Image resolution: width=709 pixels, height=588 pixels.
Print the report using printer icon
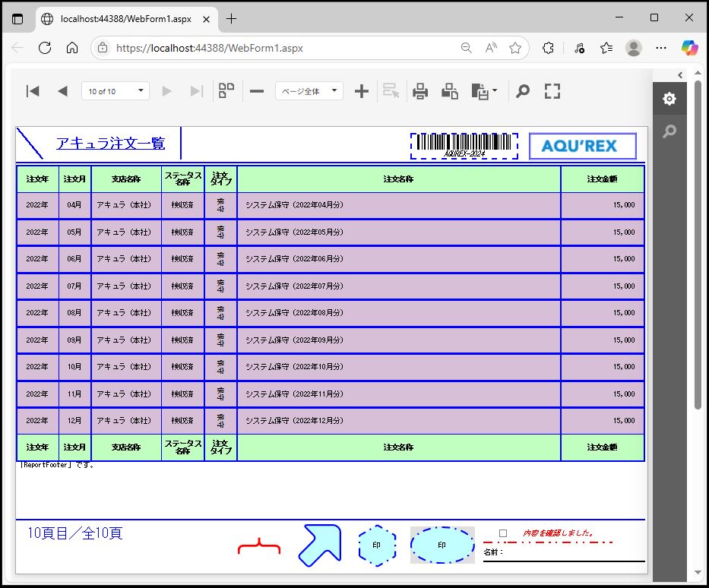tap(420, 91)
